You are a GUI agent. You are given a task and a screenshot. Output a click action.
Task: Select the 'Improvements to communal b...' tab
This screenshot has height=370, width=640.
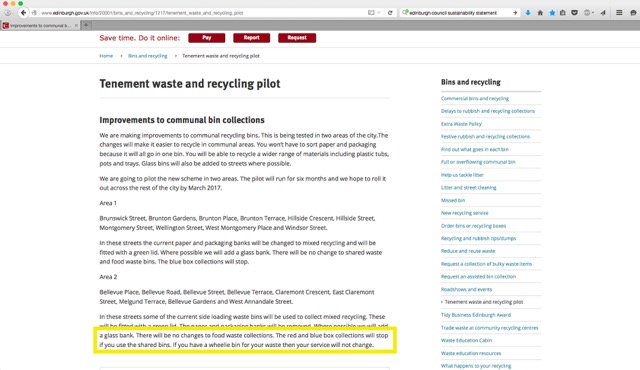click(40, 25)
